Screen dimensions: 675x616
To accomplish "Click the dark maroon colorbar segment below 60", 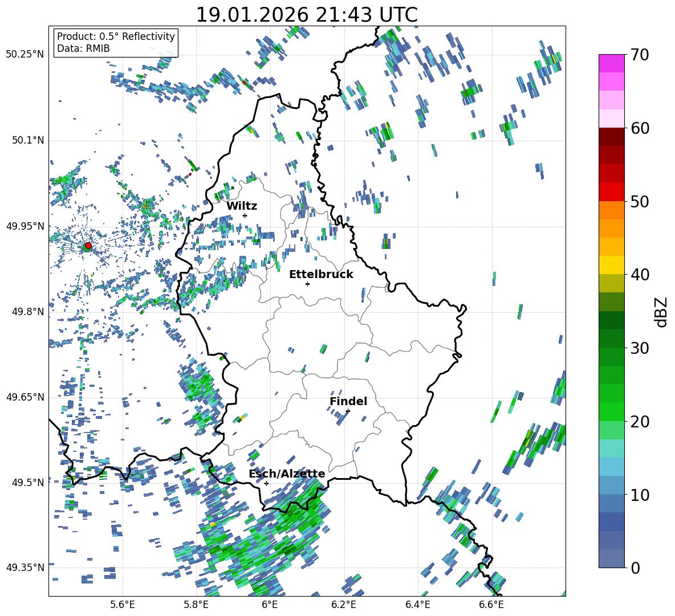I will 611,137.
